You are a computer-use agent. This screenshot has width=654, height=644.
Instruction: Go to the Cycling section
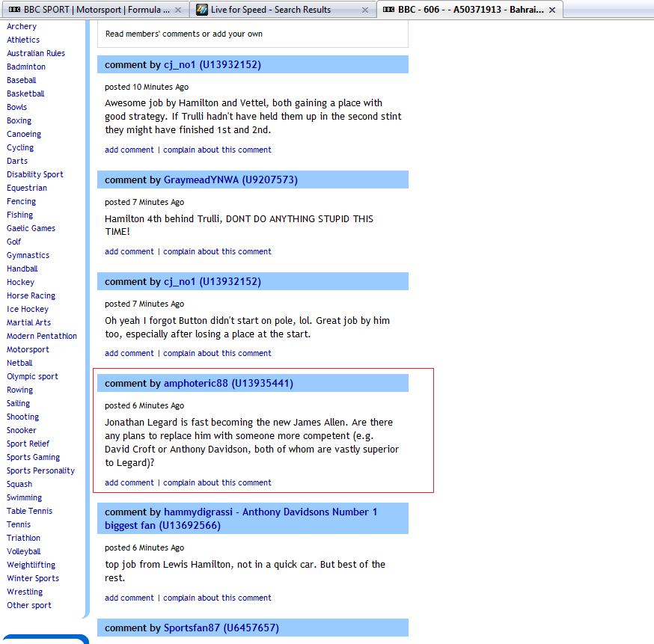tap(20, 147)
